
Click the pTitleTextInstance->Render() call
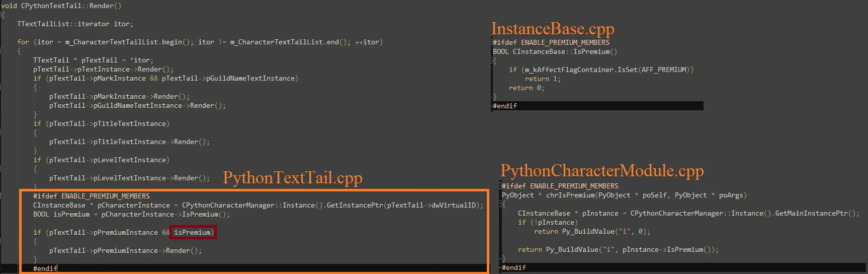(x=129, y=142)
